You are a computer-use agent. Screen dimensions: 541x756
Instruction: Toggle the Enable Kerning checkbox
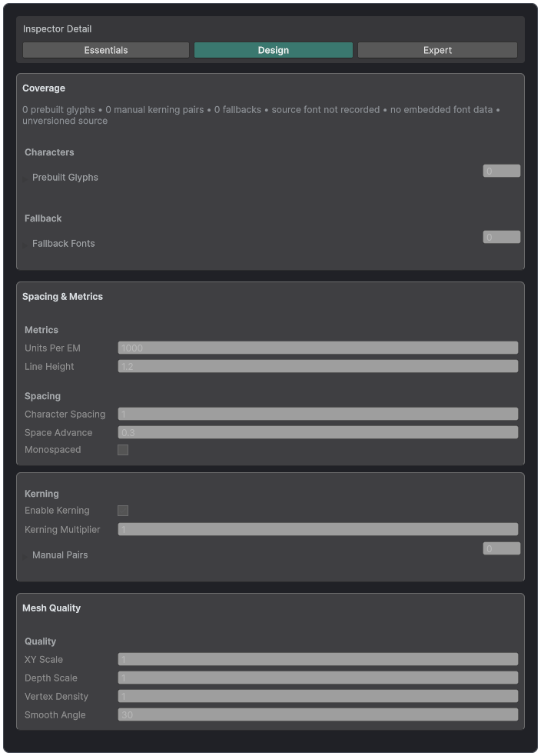click(123, 511)
